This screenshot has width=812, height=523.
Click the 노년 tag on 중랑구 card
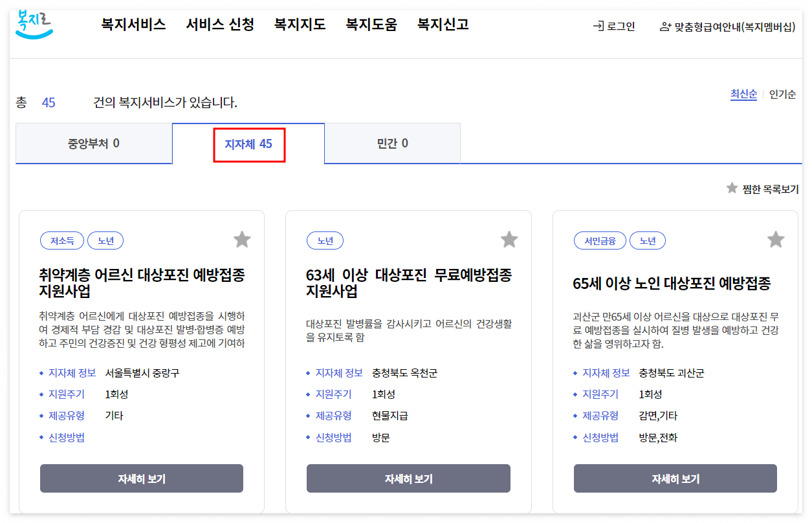pos(105,241)
